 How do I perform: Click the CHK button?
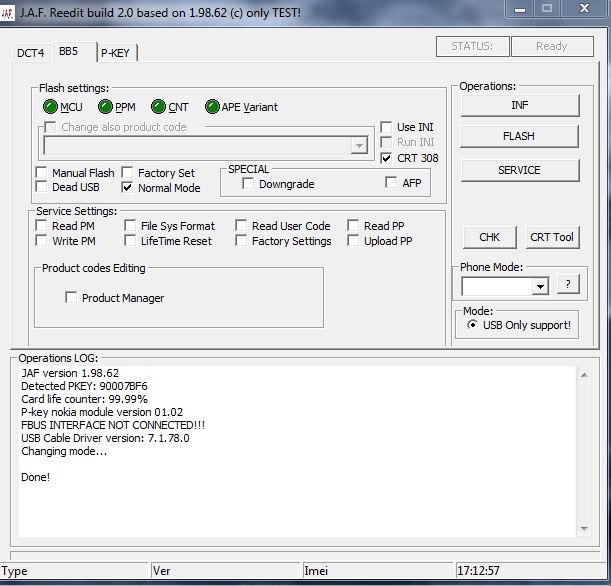[490, 237]
